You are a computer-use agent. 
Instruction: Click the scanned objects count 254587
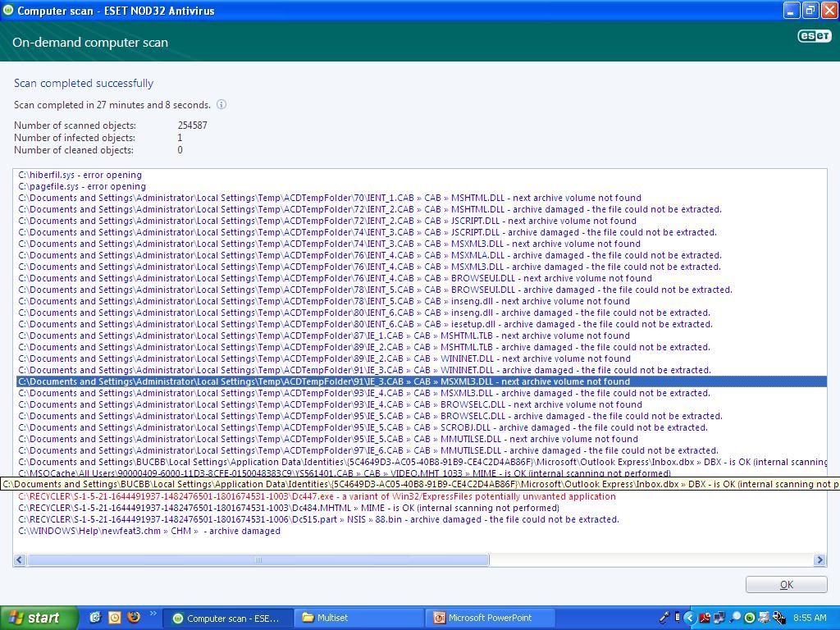click(x=192, y=126)
